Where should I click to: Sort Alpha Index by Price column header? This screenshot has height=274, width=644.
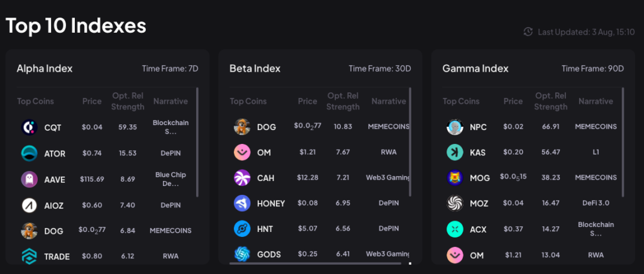tap(92, 101)
